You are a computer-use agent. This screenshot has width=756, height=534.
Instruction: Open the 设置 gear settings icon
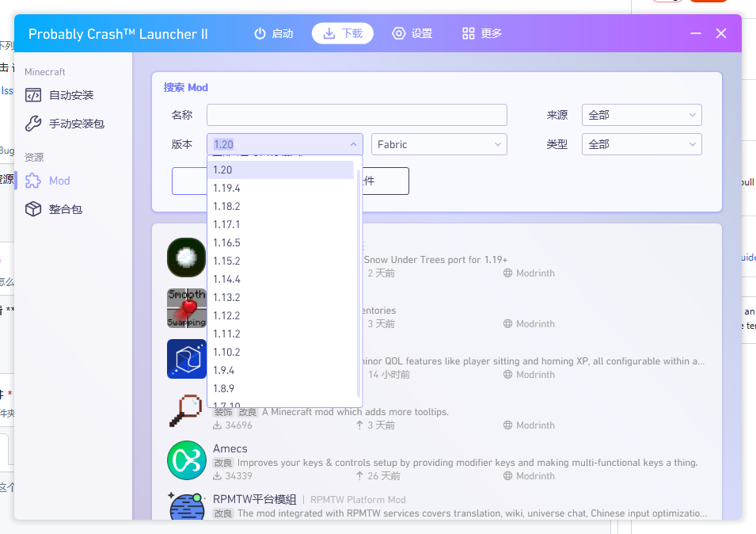[x=397, y=33]
